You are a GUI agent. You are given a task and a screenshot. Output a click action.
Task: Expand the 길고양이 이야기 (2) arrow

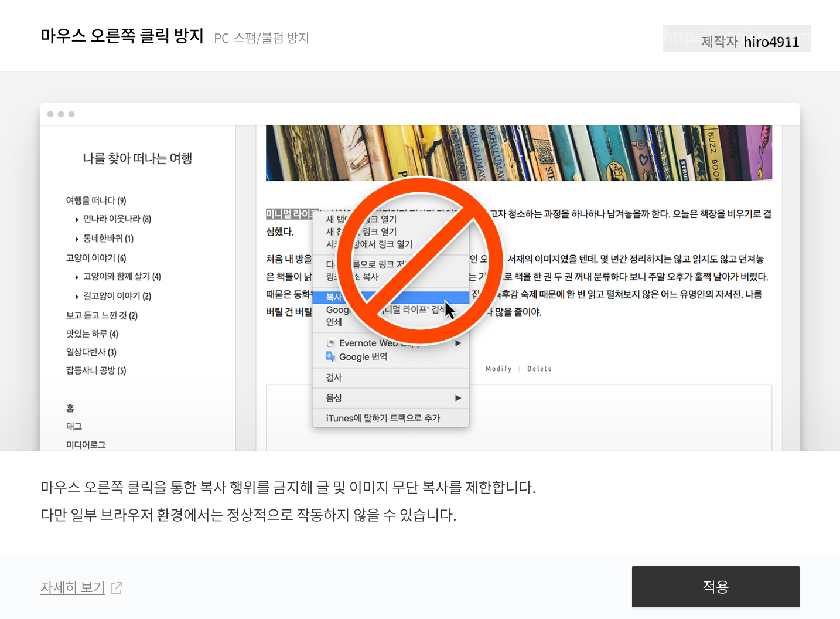pos(77,297)
